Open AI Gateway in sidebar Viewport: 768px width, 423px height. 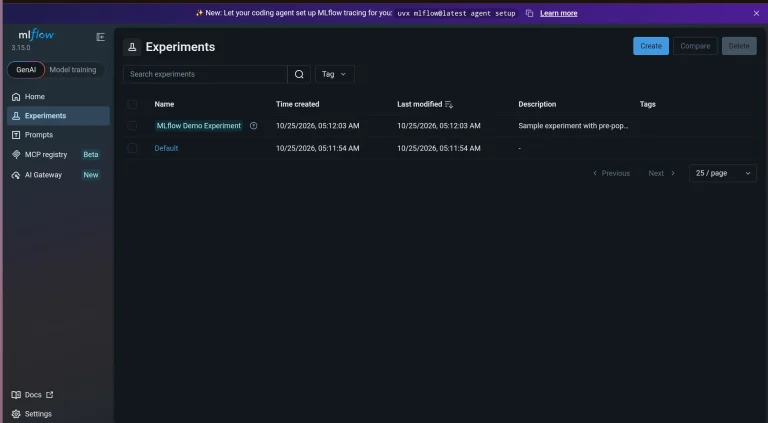pyautogui.click(x=58, y=175)
